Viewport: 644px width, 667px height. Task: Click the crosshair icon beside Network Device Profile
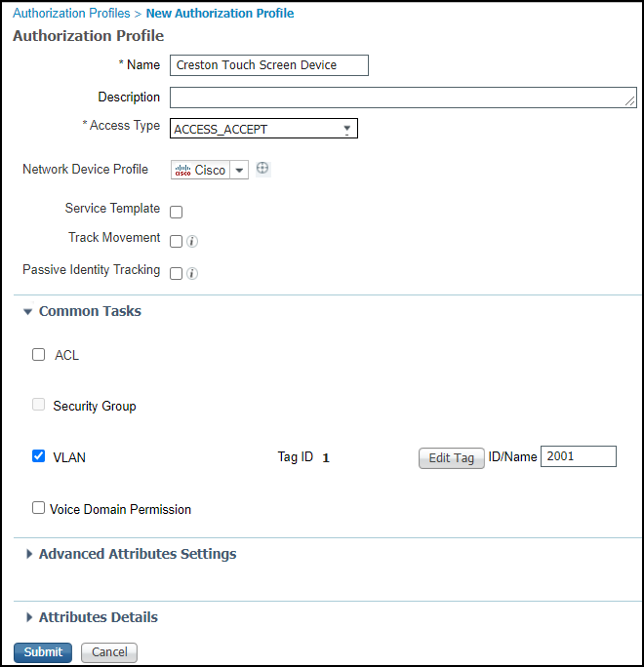(x=262, y=169)
